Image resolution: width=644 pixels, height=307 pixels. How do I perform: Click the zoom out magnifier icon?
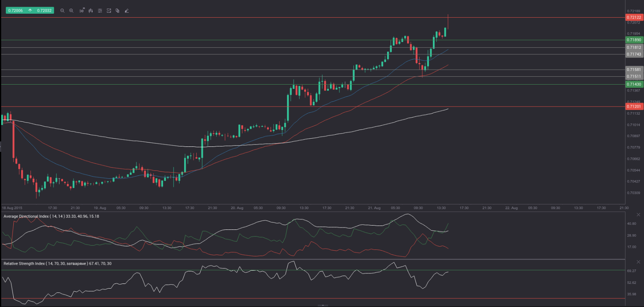(62, 11)
